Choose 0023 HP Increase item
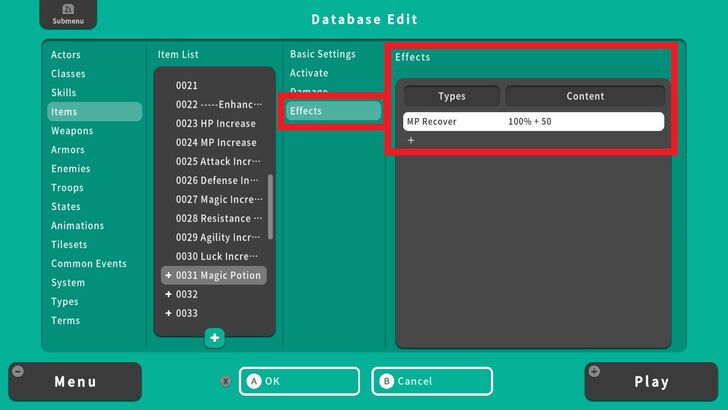The image size is (728, 410). (215, 124)
